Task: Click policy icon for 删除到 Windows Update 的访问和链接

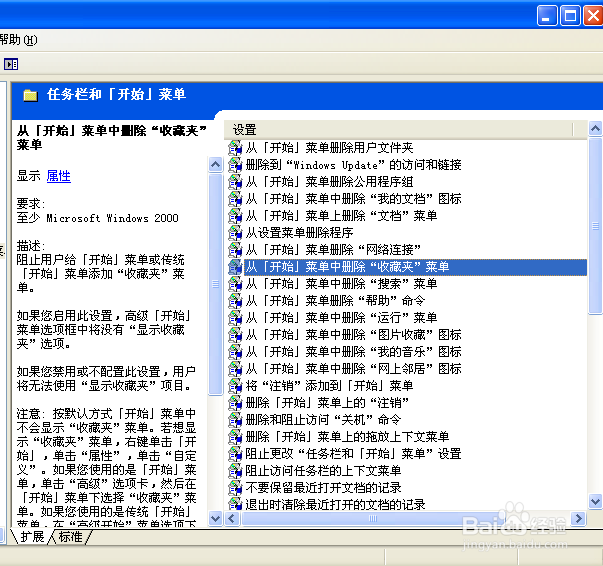Action: [235, 165]
